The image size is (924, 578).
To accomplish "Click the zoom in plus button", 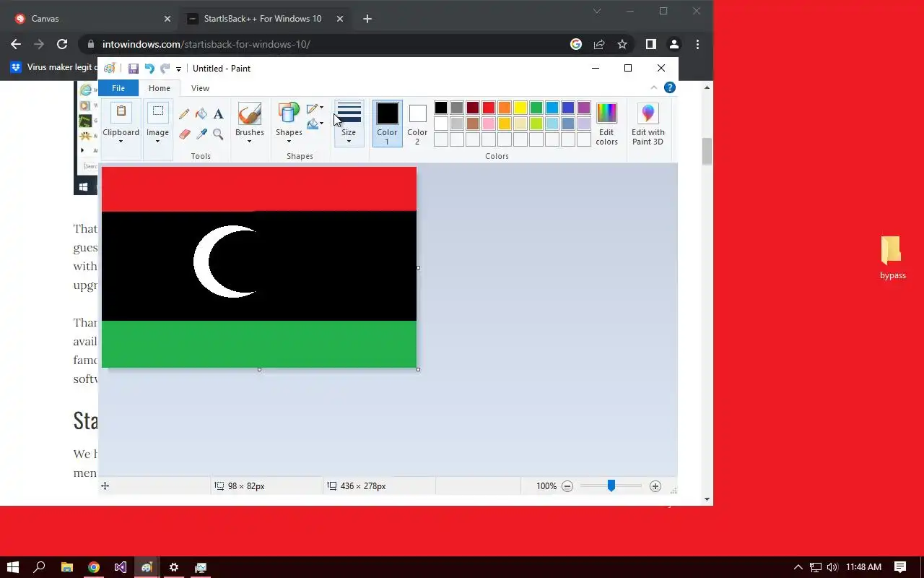I will (x=655, y=486).
